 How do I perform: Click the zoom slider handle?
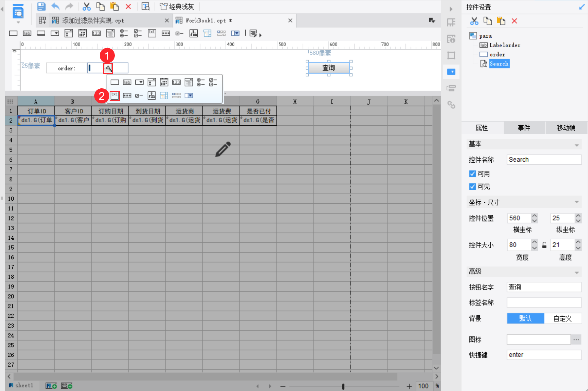343,386
